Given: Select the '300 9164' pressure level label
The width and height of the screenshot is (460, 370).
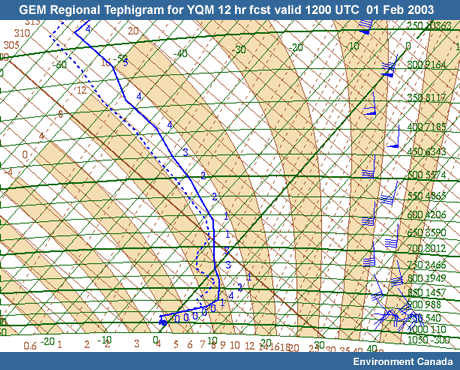Looking at the screenshot, I should [x=427, y=65].
